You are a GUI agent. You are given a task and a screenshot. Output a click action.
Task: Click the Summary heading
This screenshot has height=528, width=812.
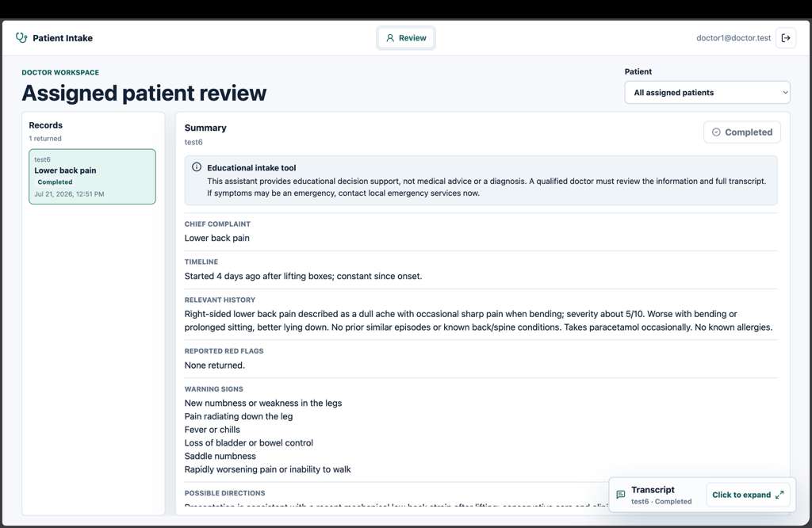click(205, 128)
